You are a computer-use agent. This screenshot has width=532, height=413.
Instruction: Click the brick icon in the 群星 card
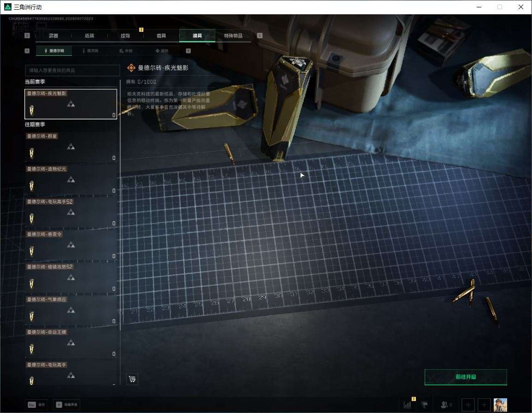(x=31, y=153)
